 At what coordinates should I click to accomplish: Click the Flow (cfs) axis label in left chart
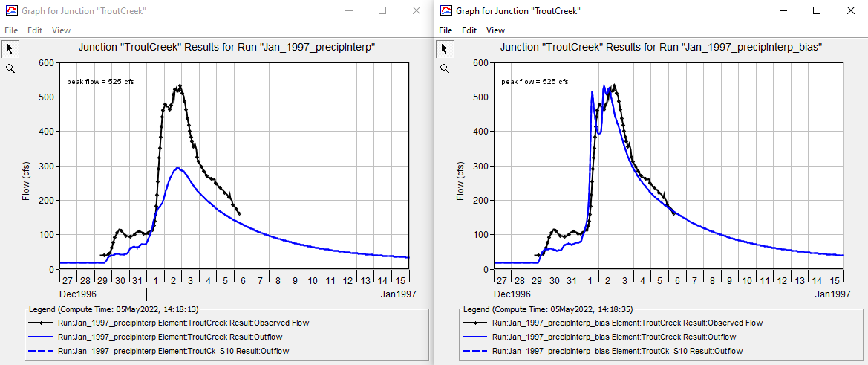point(25,180)
